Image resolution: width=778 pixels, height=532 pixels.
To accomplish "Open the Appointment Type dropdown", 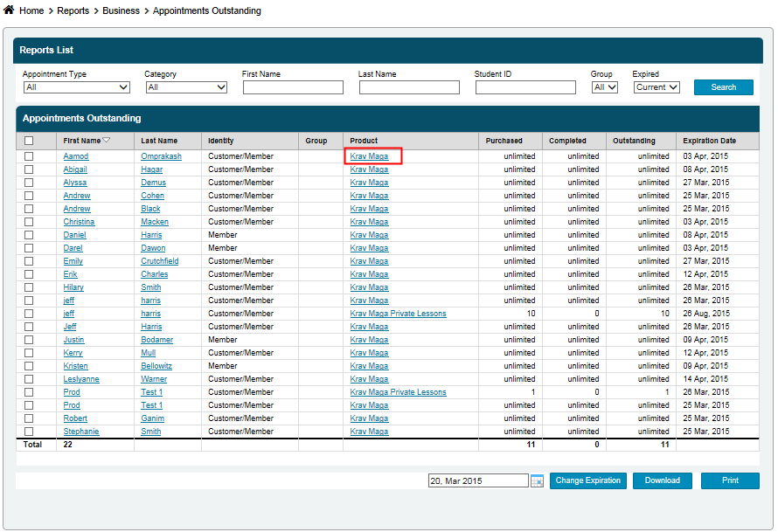I will click(x=76, y=87).
